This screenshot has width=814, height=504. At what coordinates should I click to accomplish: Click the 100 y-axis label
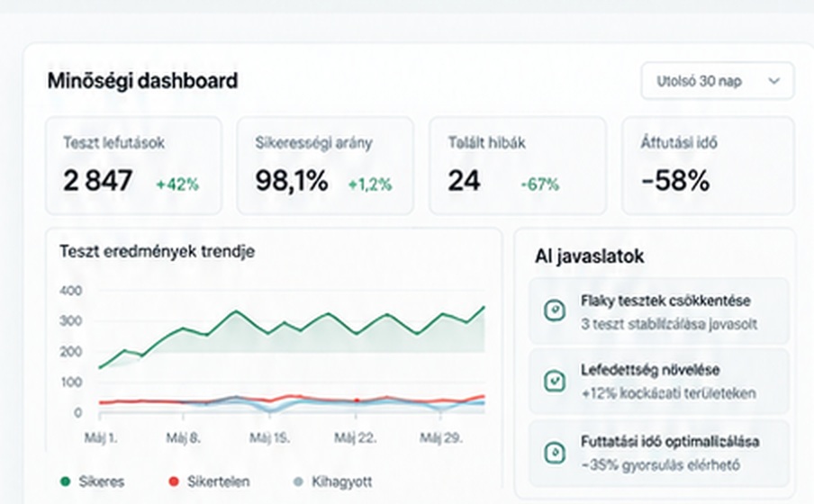pos(71,382)
